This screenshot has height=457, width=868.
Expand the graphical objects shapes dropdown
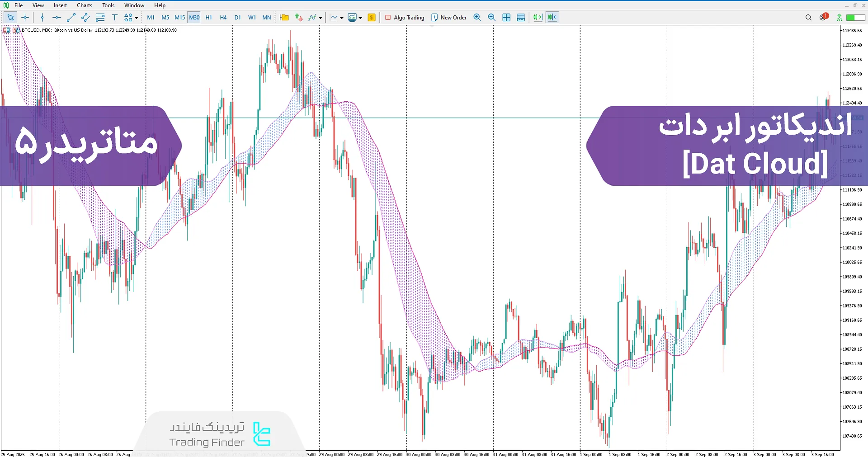[x=136, y=18]
